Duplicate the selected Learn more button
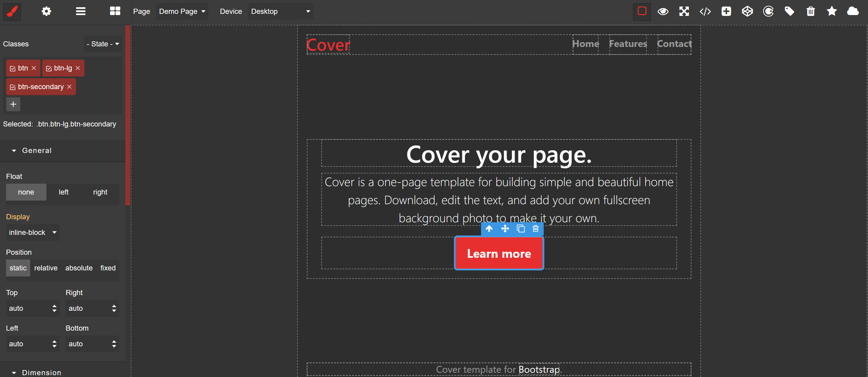 point(520,229)
